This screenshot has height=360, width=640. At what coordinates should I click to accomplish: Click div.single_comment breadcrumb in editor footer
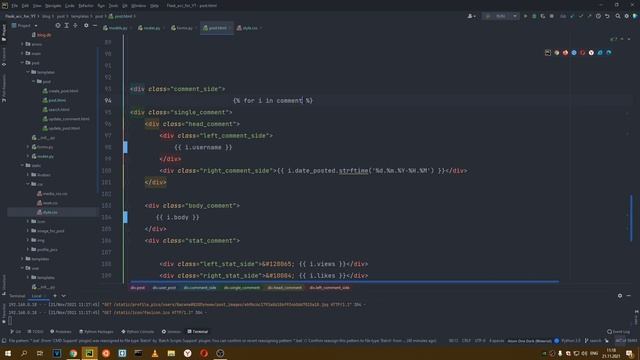[242, 288]
